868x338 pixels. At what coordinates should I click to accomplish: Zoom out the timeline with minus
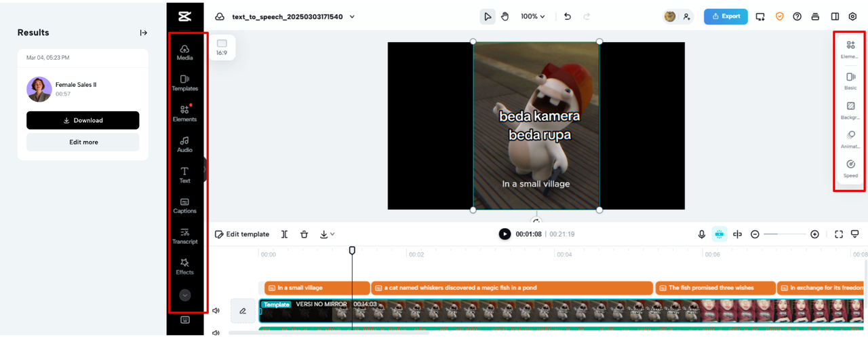pos(755,234)
